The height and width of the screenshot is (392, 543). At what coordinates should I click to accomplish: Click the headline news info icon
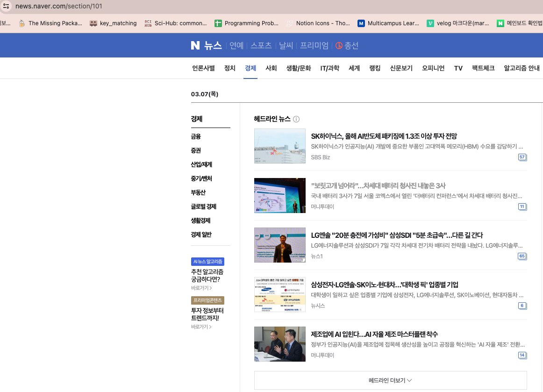(296, 119)
